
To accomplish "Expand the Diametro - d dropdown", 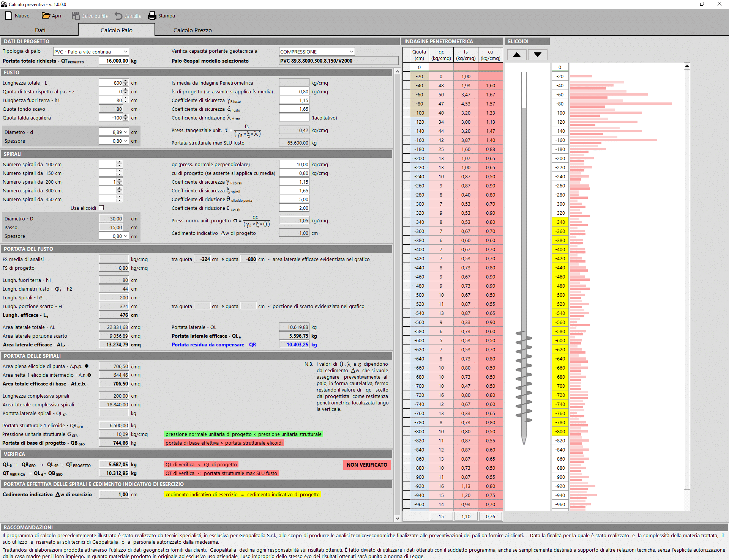I will [x=125, y=132].
